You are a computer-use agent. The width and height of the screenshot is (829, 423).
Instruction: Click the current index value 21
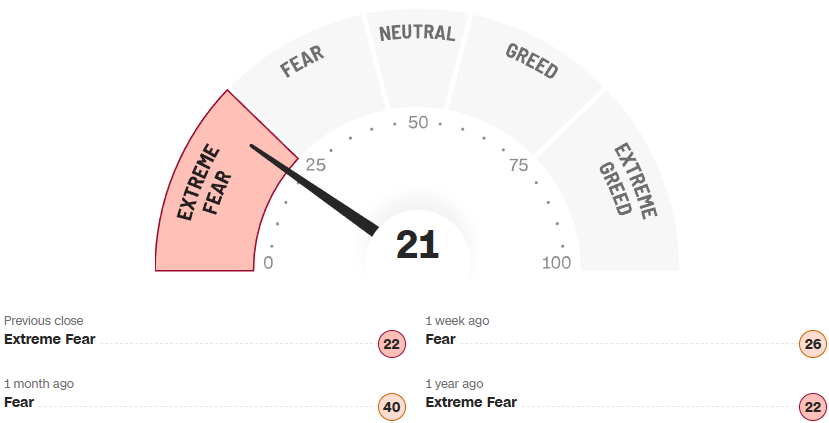[x=417, y=245]
